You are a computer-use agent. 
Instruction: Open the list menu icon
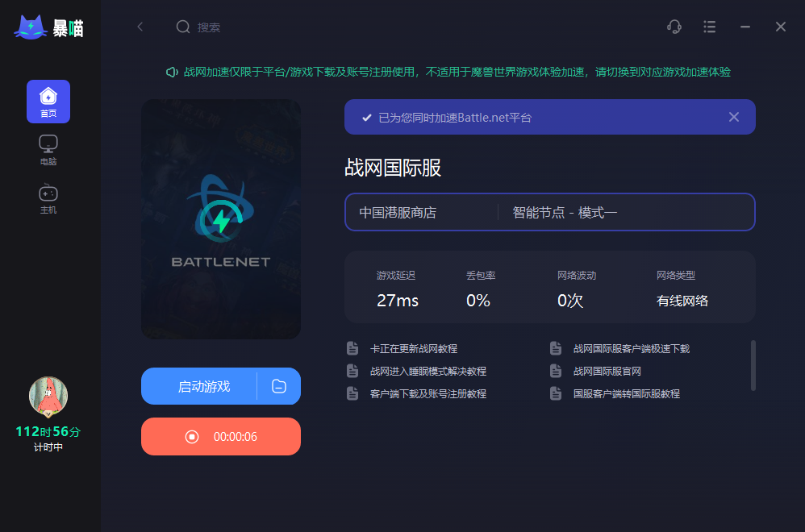pos(710,27)
